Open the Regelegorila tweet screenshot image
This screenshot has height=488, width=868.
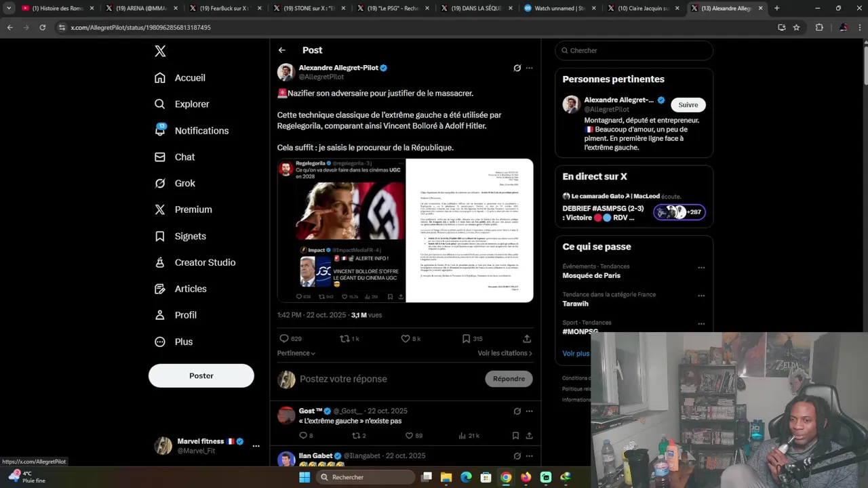[x=341, y=230]
